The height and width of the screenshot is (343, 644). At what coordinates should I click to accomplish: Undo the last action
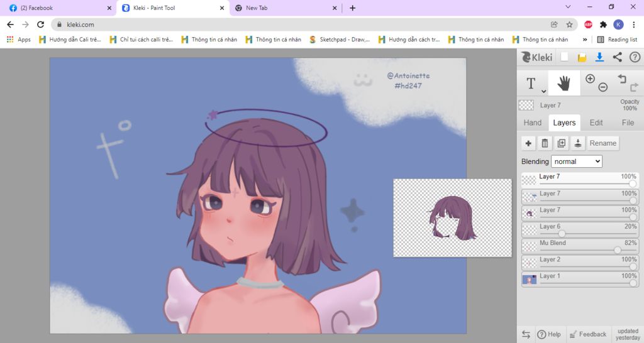(622, 78)
